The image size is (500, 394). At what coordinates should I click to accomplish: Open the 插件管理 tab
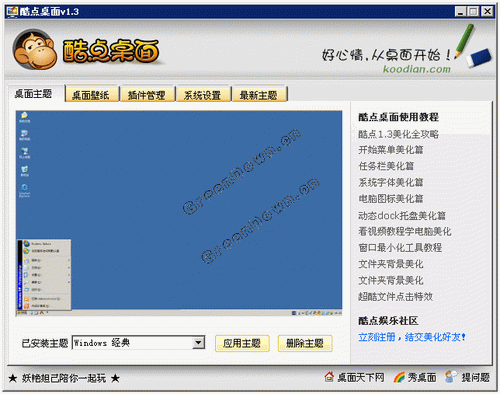[147, 95]
